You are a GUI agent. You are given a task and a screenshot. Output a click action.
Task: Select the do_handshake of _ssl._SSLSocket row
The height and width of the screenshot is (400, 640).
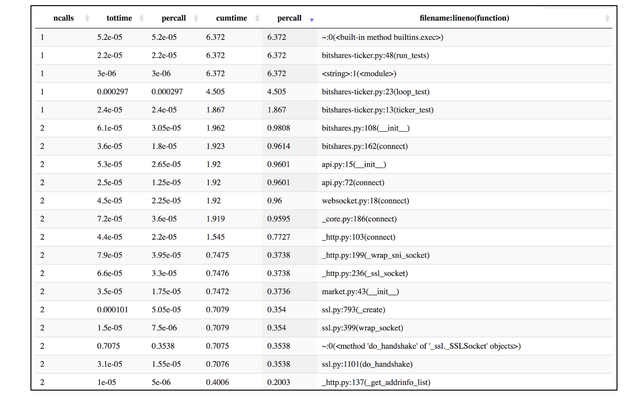[x=323, y=346]
